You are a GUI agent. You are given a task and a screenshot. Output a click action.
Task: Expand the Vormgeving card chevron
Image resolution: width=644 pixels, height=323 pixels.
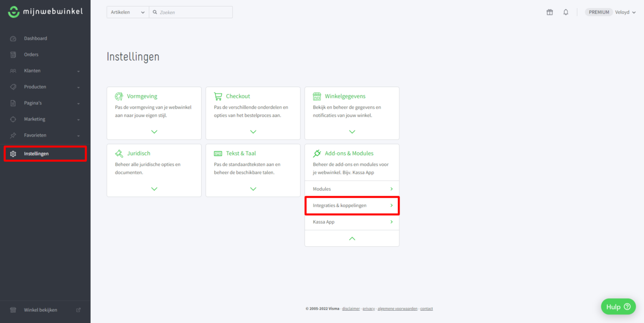(154, 132)
